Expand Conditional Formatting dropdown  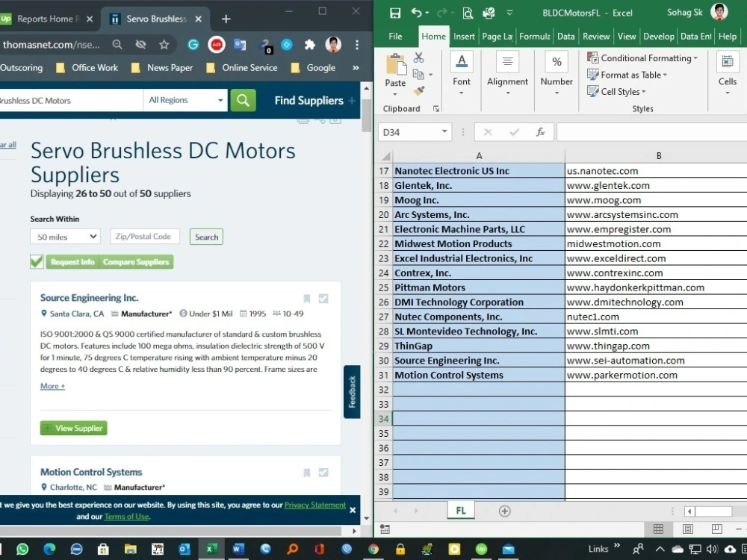click(695, 58)
